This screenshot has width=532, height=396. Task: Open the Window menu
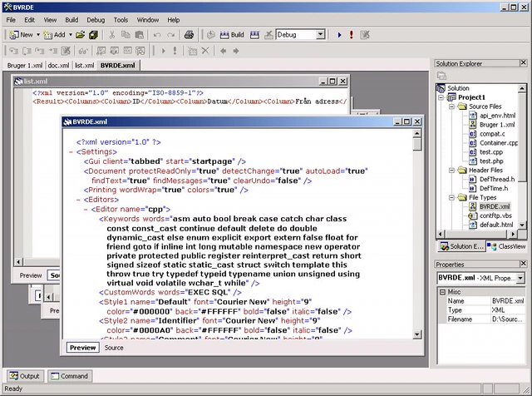point(148,20)
